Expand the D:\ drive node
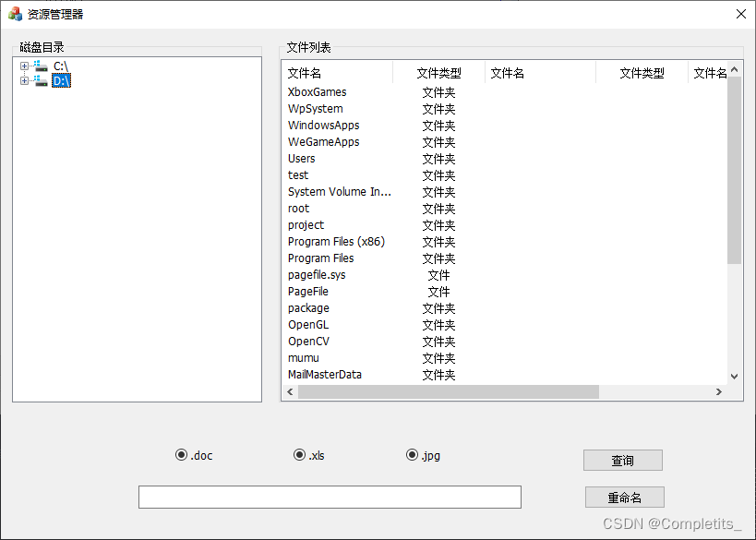 (24, 80)
